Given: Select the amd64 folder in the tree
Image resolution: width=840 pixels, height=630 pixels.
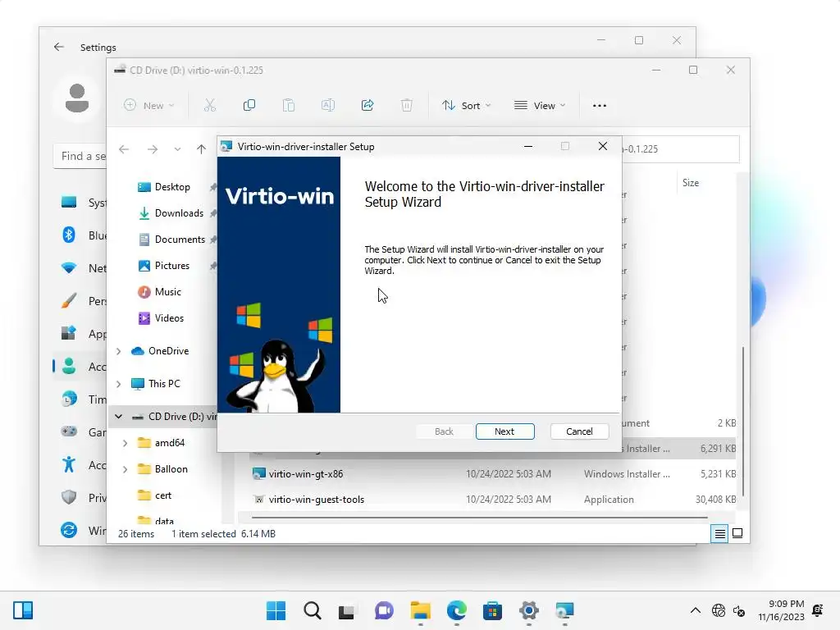Looking at the screenshot, I should click(x=169, y=443).
